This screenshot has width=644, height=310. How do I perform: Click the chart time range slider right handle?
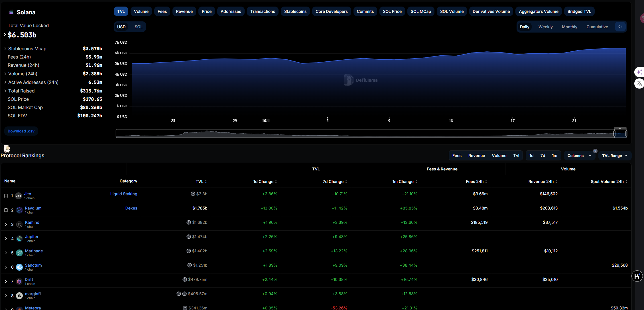point(626,133)
